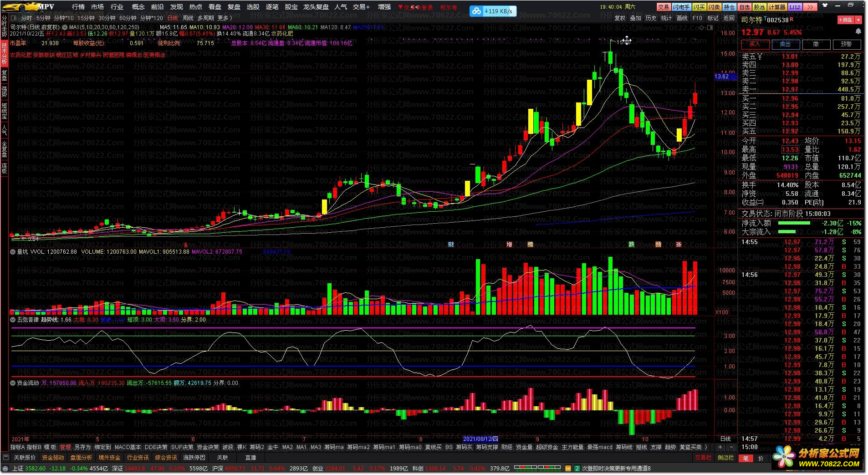Toggle the 交易栏 trade bar

703,458
